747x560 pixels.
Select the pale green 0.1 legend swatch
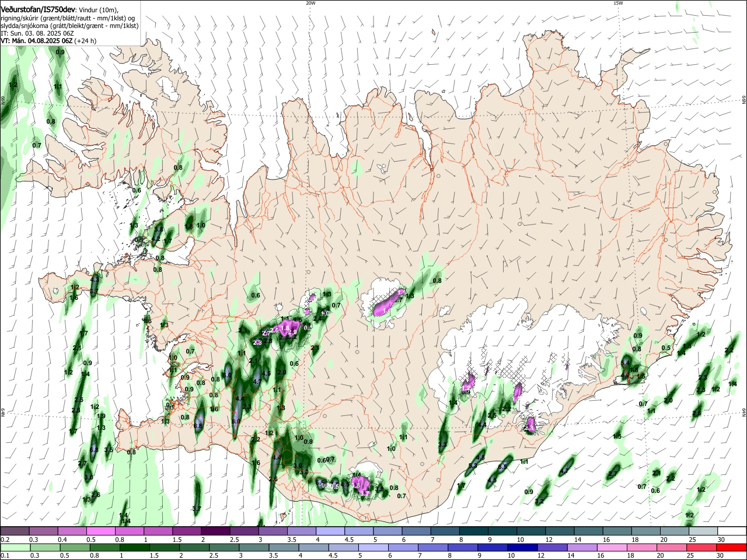[x=15, y=547]
